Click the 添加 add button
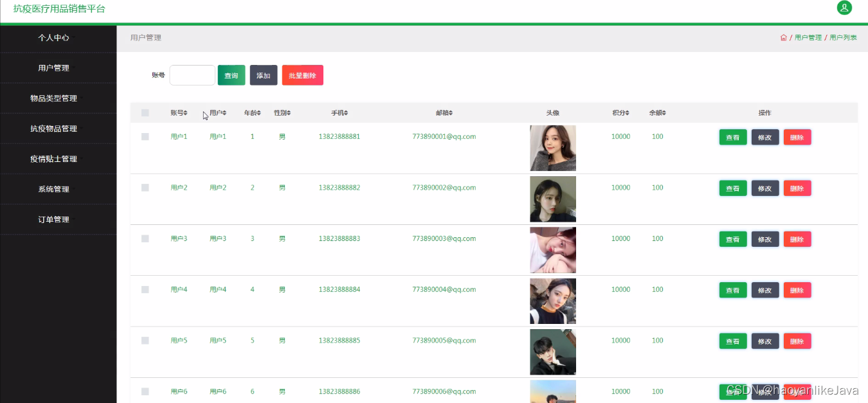The width and height of the screenshot is (868, 403). click(x=264, y=75)
